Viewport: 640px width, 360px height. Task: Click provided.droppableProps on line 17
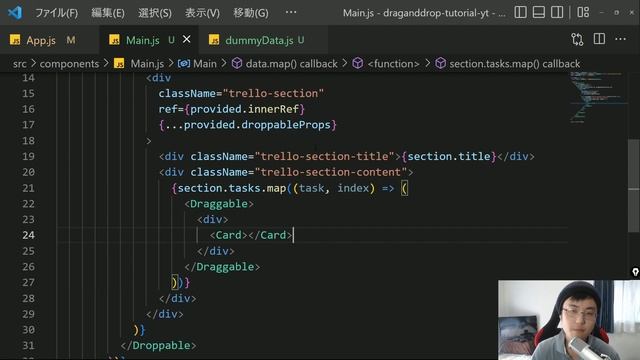point(257,125)
